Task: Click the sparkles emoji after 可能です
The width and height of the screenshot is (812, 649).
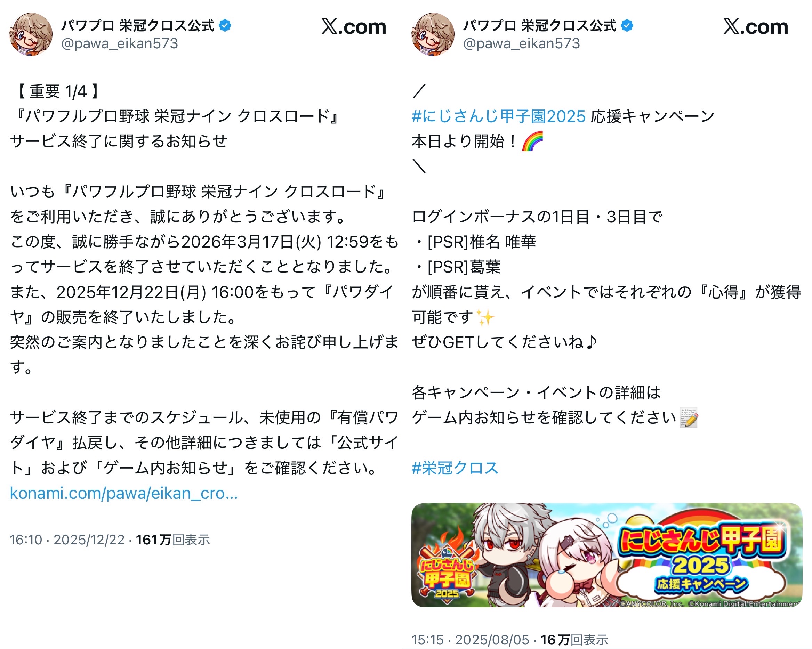Action: pos(485,317)
